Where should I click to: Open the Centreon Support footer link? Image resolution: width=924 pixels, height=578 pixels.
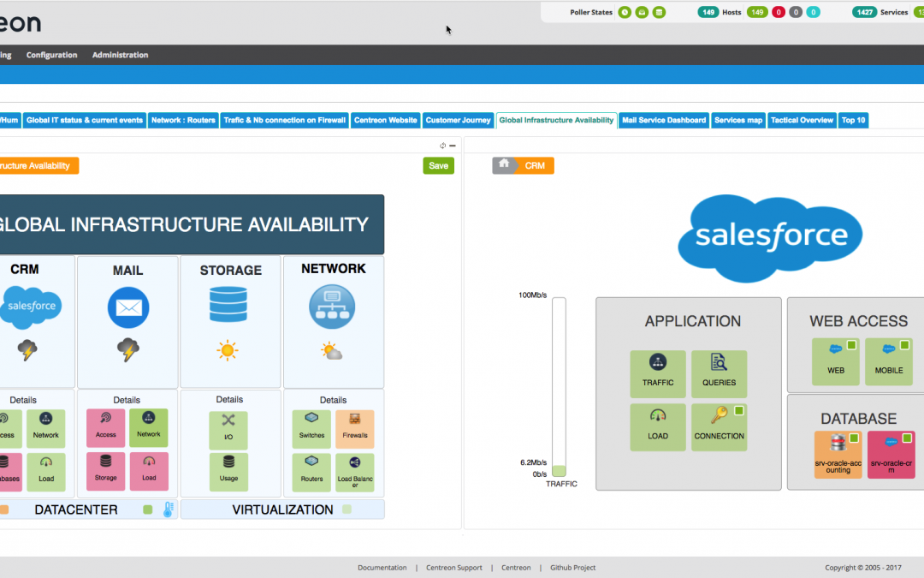pos(453,568)
